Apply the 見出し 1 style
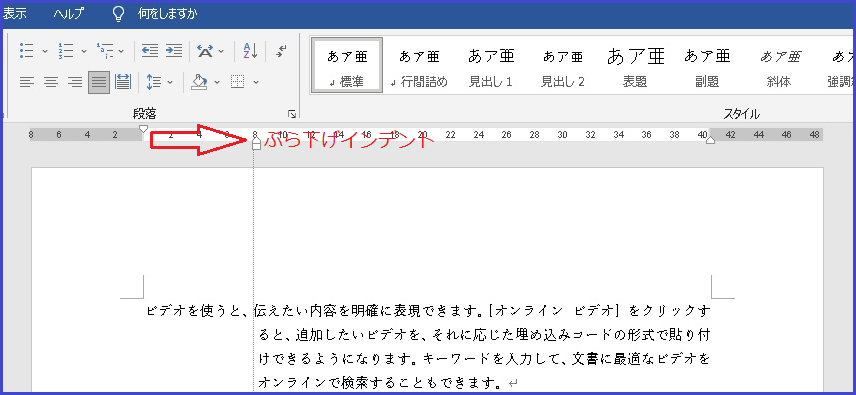The image size is (856, 395). (491, 66)
